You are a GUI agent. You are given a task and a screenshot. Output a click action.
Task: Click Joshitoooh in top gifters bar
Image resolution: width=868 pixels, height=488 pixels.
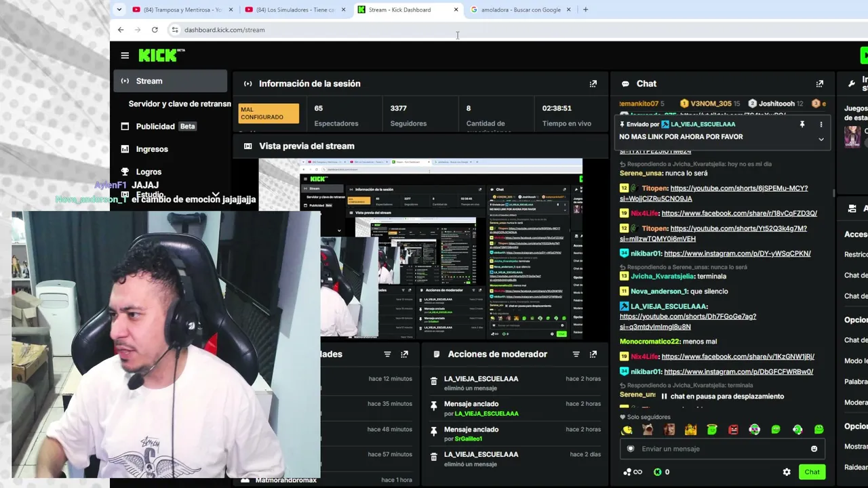pyautogui.click(x=776, y=104)
